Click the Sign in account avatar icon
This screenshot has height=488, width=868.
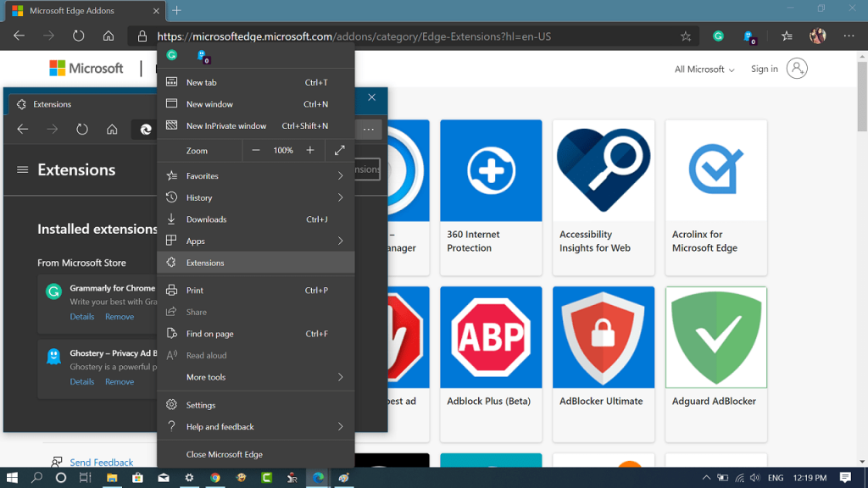(797, 69)
